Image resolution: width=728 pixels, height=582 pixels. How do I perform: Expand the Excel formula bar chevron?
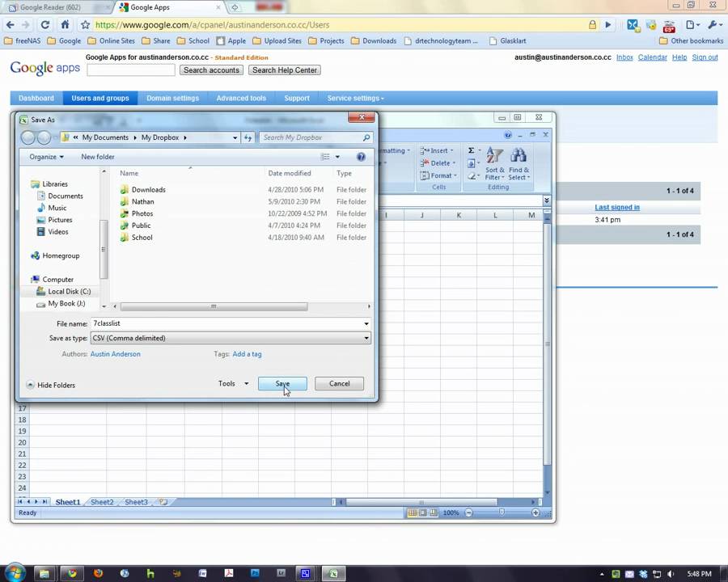pyautogui.click(x=547, y=200)
